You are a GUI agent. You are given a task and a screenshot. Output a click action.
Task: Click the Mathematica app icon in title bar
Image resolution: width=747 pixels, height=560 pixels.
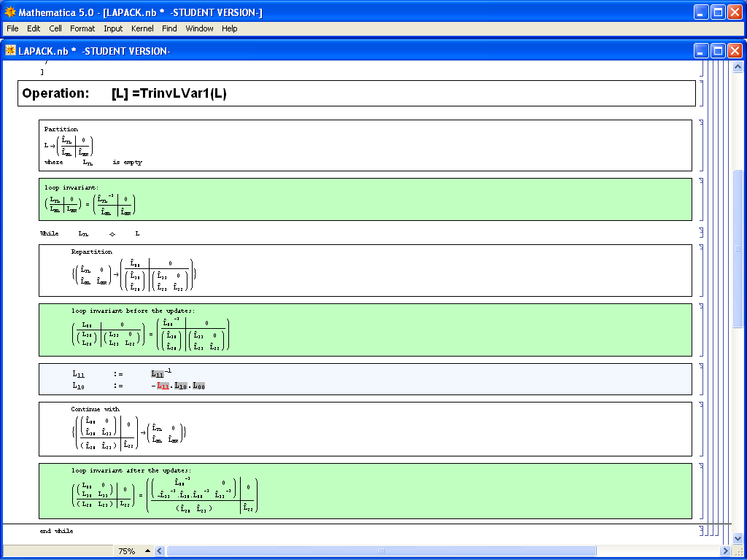point(10,12)
